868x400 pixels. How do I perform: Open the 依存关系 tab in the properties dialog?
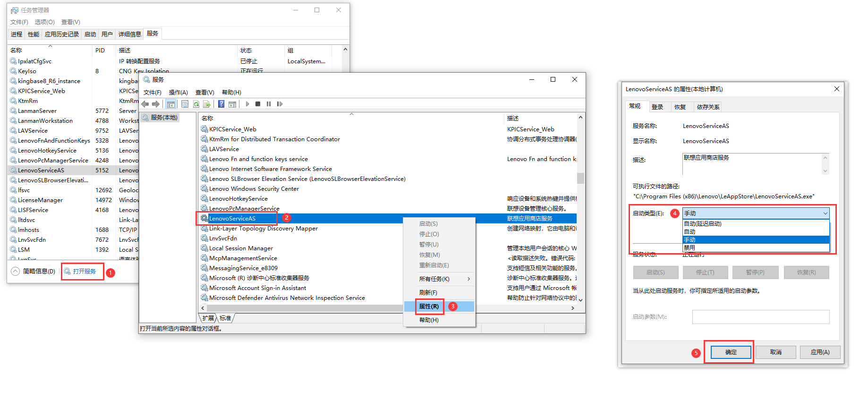708,107
